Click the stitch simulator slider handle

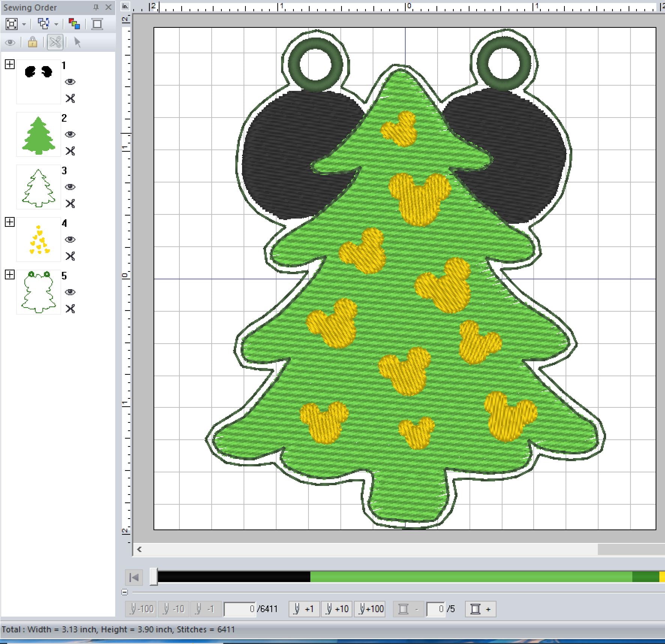coord(153,577)
